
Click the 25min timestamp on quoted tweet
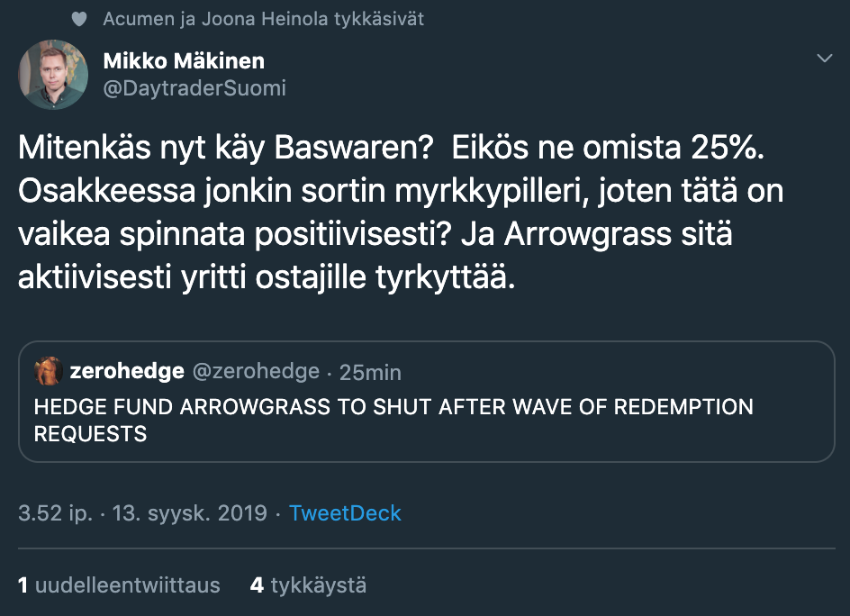(x=370, y=372)
